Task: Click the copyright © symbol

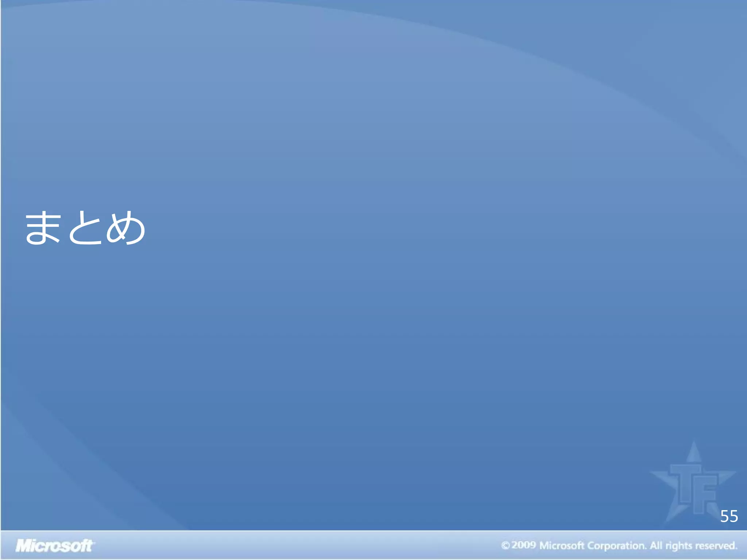Action: (x=505, y=545)
